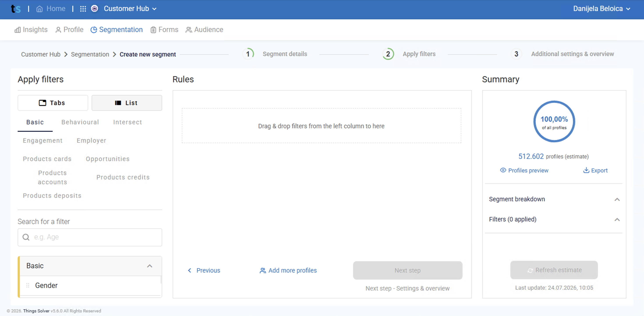Click the 100,00% profiles progress ring

554,122
